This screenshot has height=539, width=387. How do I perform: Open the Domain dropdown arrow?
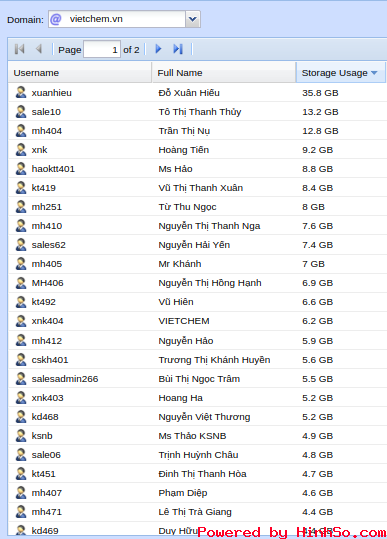192,19
